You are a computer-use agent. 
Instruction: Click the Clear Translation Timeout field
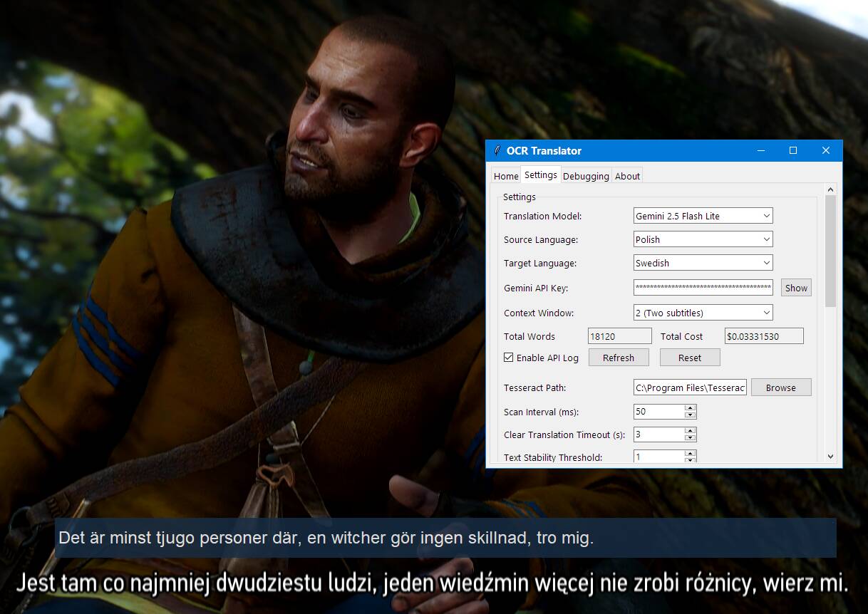pos(659,435)
